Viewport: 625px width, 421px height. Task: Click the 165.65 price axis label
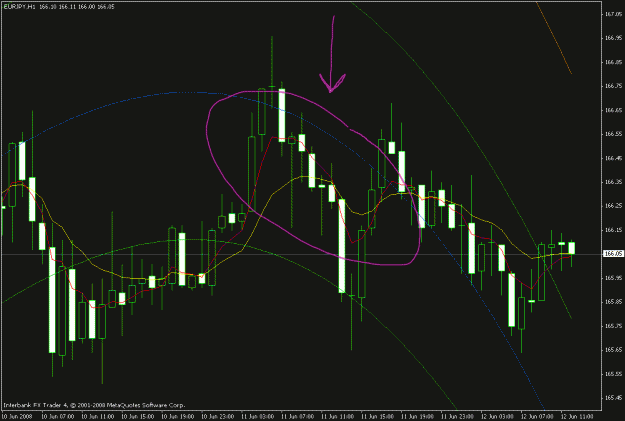click(613, 350)
